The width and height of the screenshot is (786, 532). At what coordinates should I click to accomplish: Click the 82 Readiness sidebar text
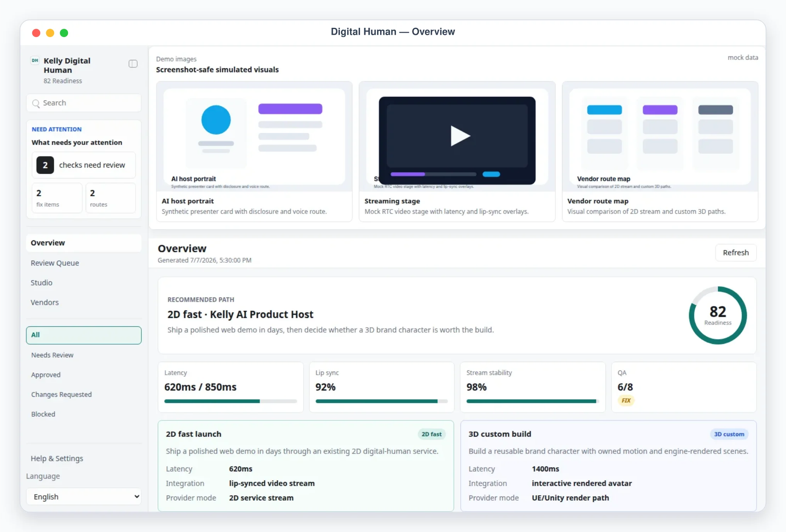pos(63,81)
